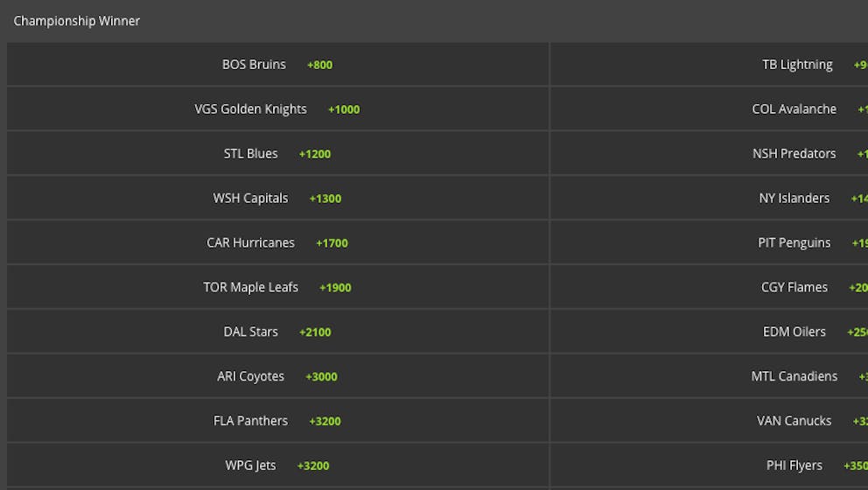The width and height of the screenshot is (868, 490).
Task: Collapse the Championship Winner header
Action: click(x=77, y=21)
